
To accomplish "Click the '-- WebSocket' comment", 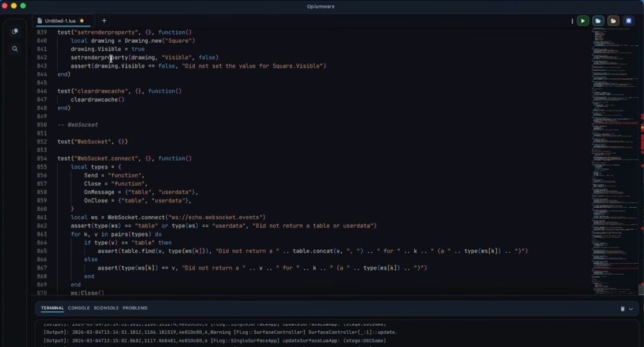I will pyautogui.click(x=77, y=125).
